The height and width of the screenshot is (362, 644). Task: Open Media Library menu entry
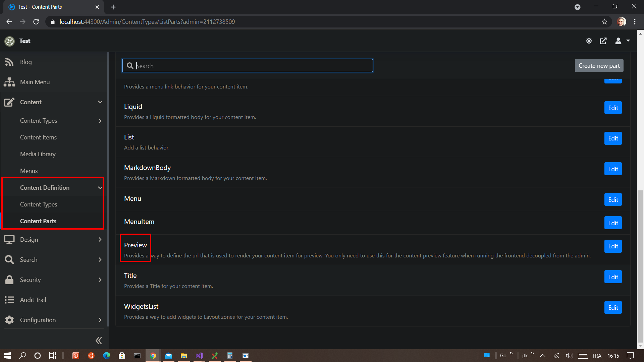(x=38, y=154)
